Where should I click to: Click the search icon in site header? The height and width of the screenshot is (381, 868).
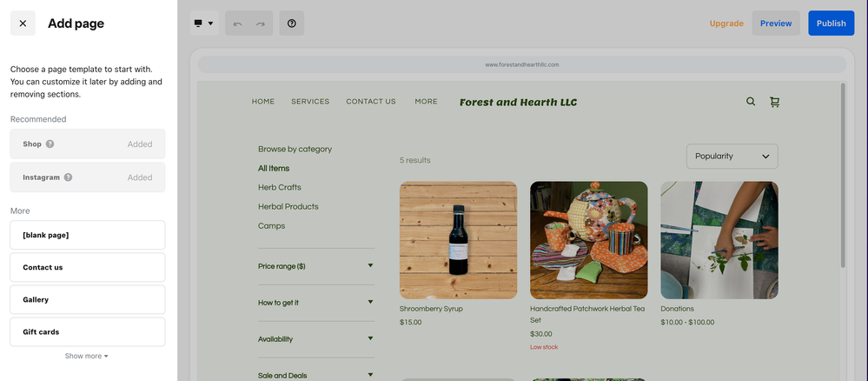point(751,102)
